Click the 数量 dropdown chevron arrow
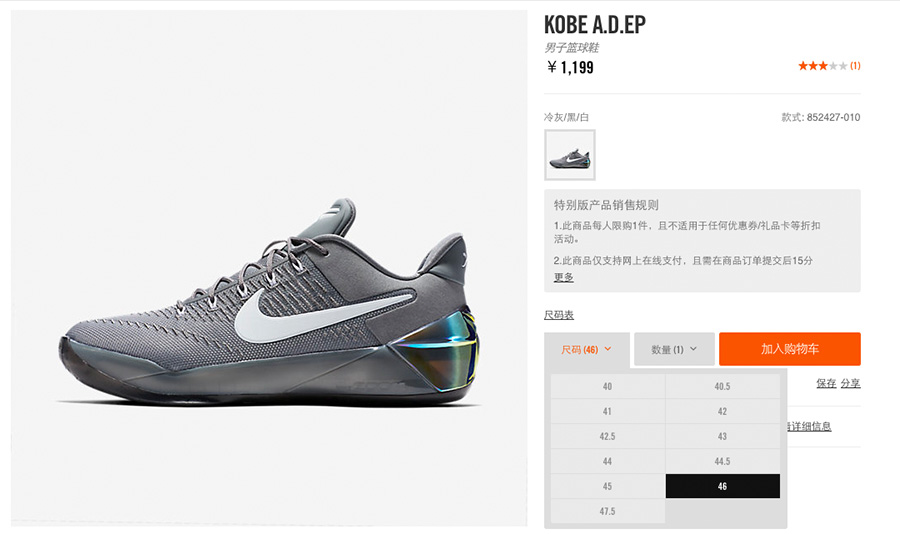Viewport: 900px width, 534px height. click(693, 349)
